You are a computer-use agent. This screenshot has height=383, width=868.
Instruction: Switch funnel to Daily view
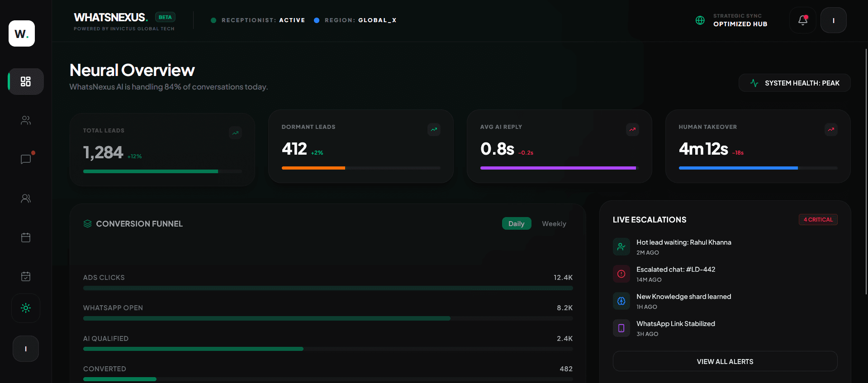[x=516, y=224]
